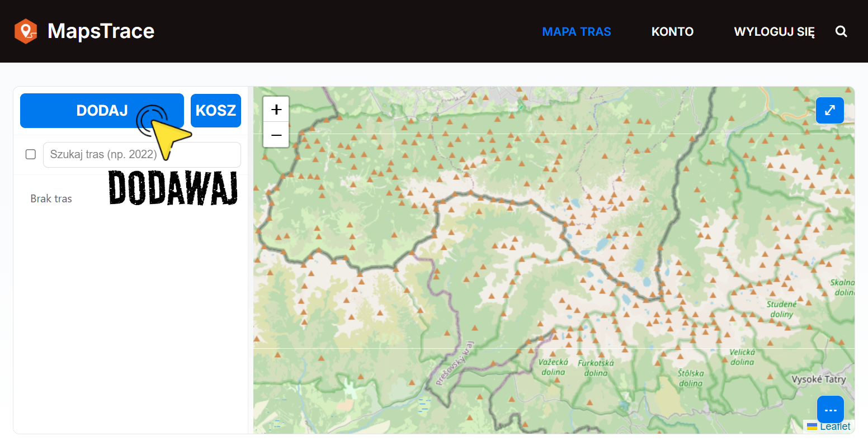Click the Studené doliny map label
The height and width of the screenshot is (446, 868).
click(782, 309)
